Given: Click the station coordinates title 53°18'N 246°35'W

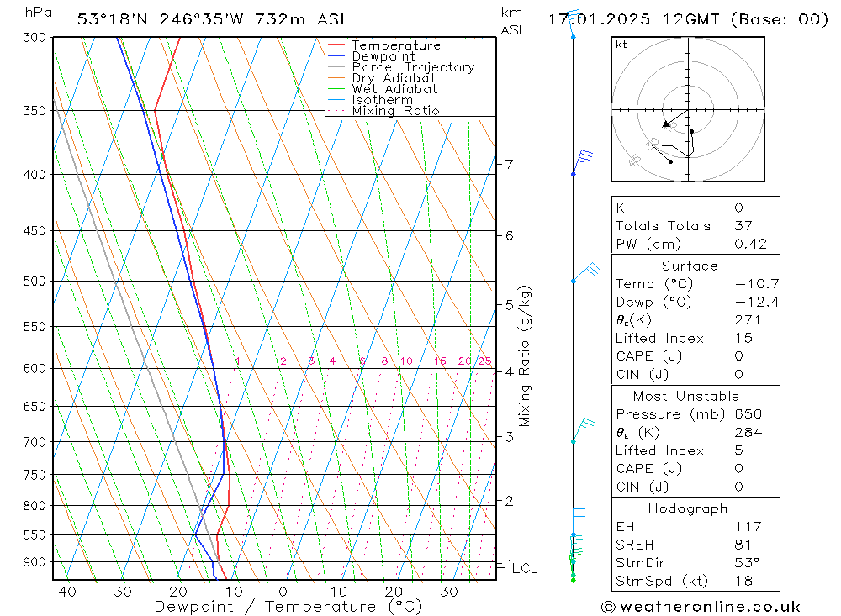Looking at the screenshot, I should click(x=161, y=19).
